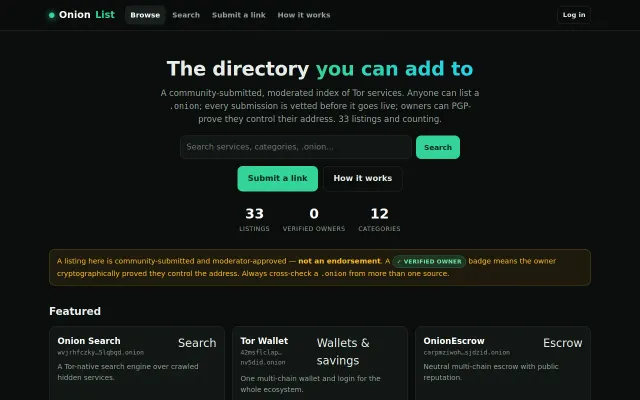Click the Verified Owner badge
Image resolution: width=640 pixels, height=400 pixels.
pos(429,261)
